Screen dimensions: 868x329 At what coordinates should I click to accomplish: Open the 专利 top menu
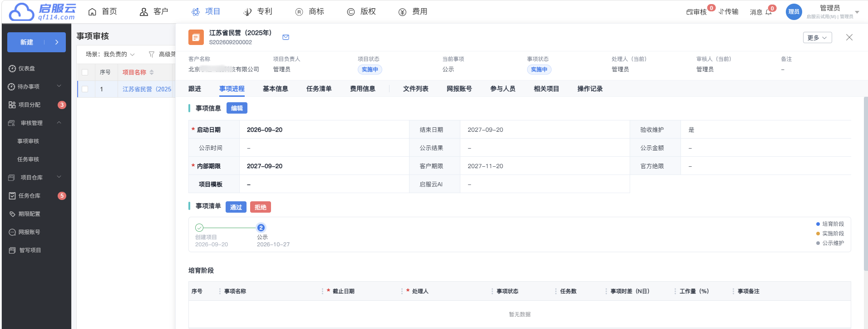258,12
